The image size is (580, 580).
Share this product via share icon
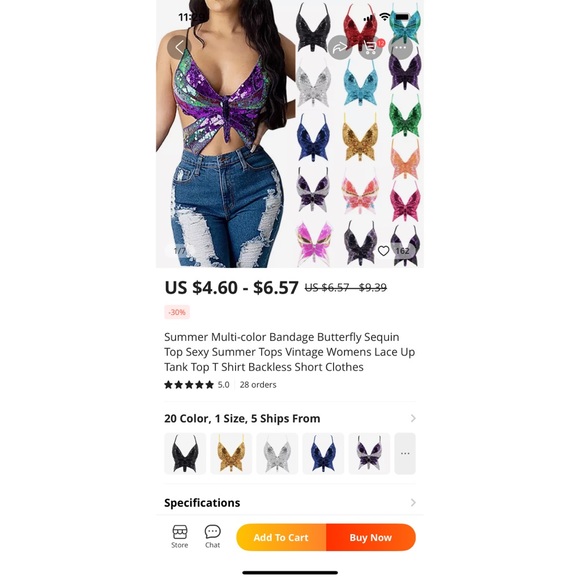340,47
